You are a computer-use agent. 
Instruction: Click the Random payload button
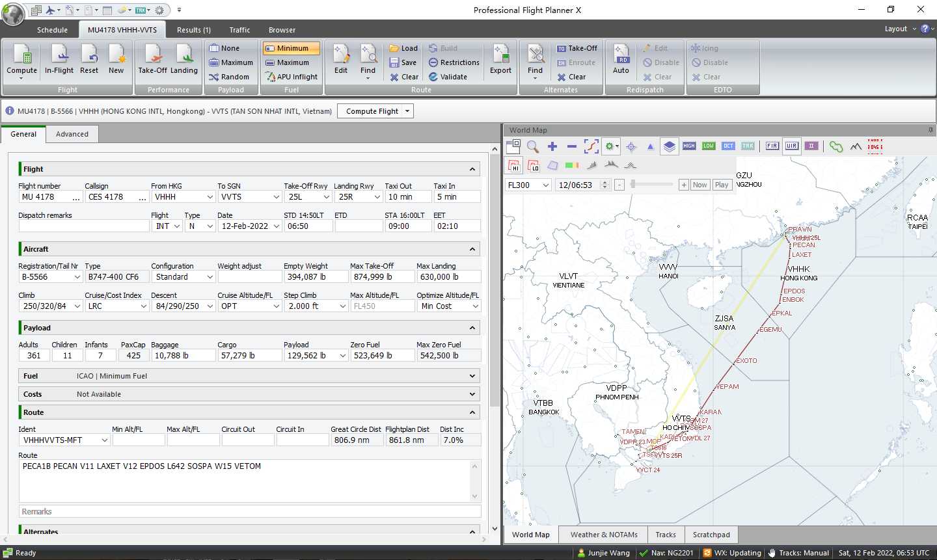(229, 77)
